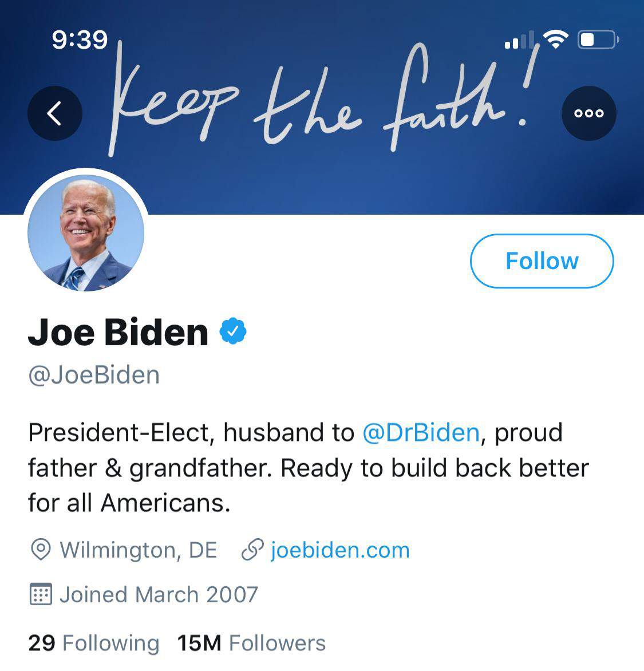Image resolution: width=644 pixels, height=671 pixels.
Task: Open the three-dot more options menu
Action: (x=589, y=113)
